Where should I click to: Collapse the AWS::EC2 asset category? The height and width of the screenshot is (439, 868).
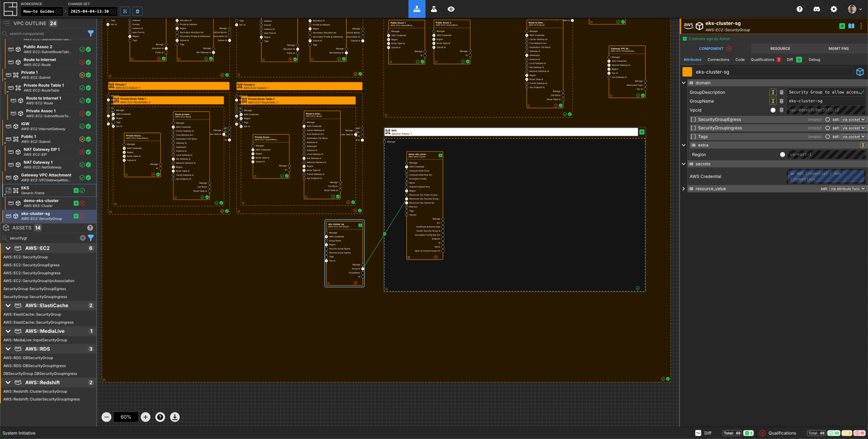8,248
